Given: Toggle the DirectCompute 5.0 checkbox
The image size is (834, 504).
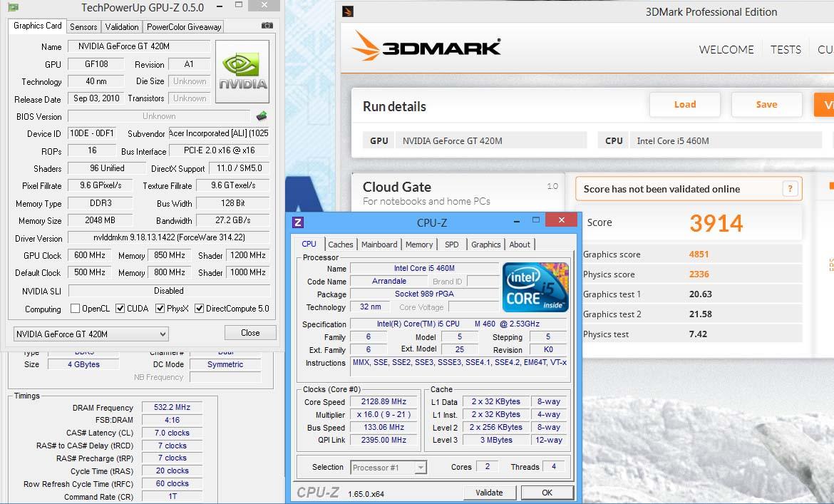Looking at the screenshot, I should pyautogui.click(x=199, y=309).
